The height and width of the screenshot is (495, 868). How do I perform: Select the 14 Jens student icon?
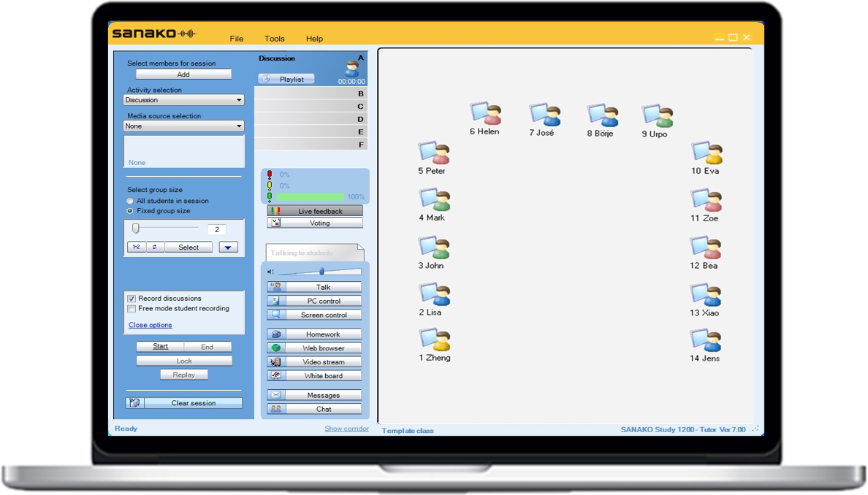pyautogui.click(x=706, y=340)
